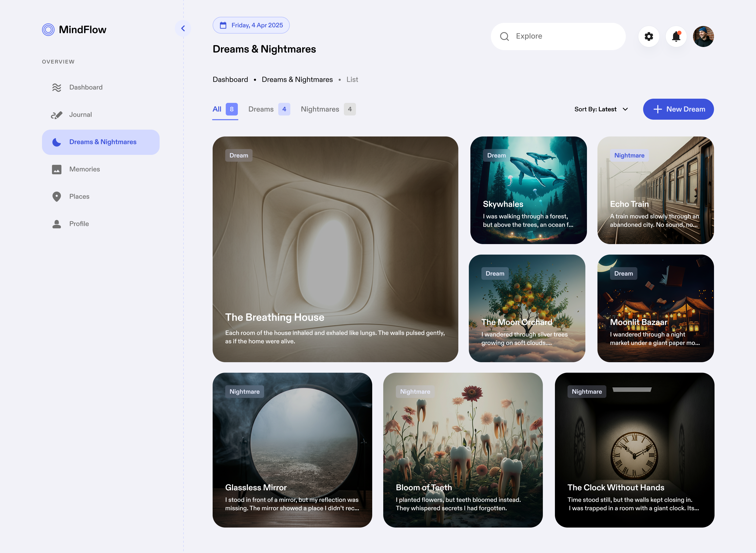Click the Memories picture icon
This screenshot has width=756, height=553.
coord(57,169)
